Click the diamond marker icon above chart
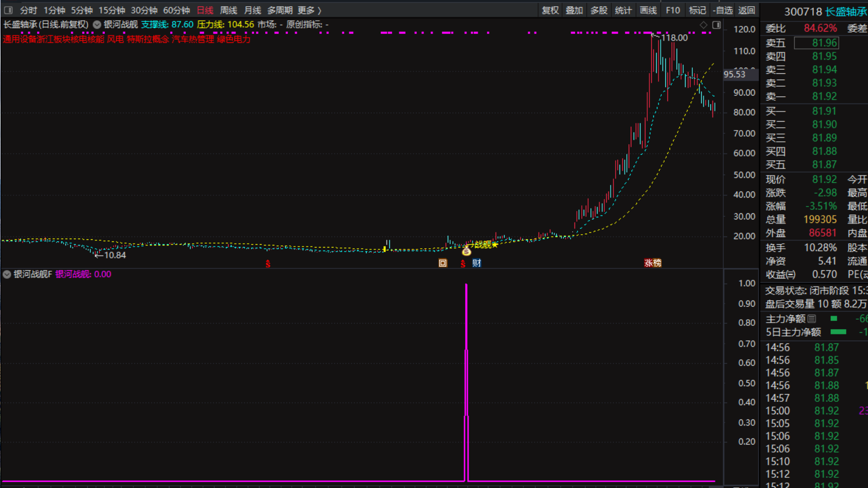The height and width of the screenshot is (488, 868). click(704, 25)
